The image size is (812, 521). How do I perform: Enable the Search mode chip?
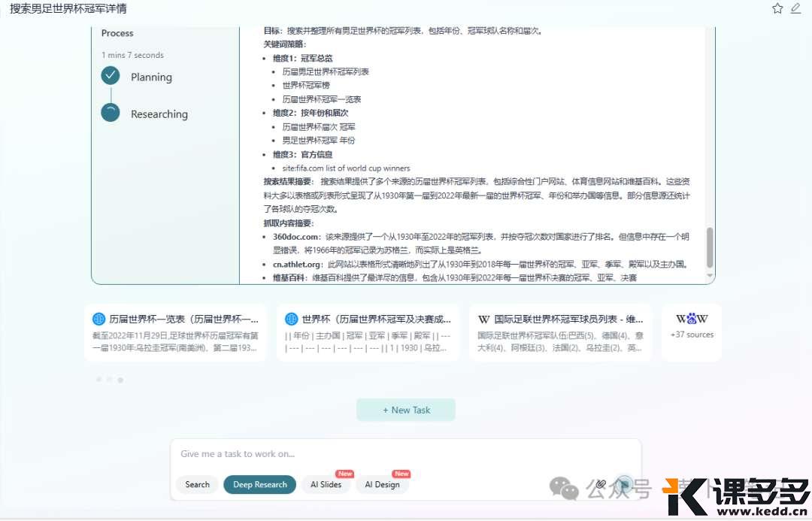(x=197, y=485)
